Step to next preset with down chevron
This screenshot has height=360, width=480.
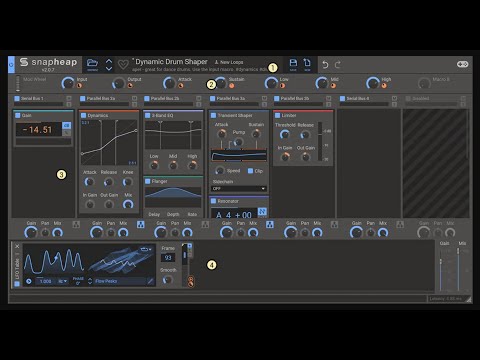pos(109,68)
